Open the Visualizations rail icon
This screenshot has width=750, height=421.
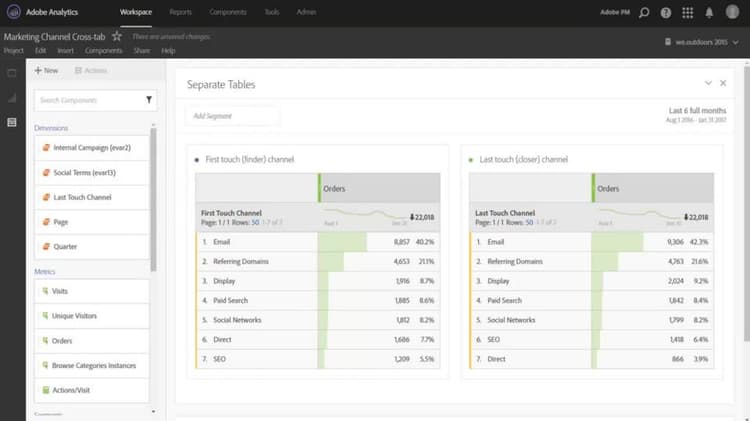(12, 98)
